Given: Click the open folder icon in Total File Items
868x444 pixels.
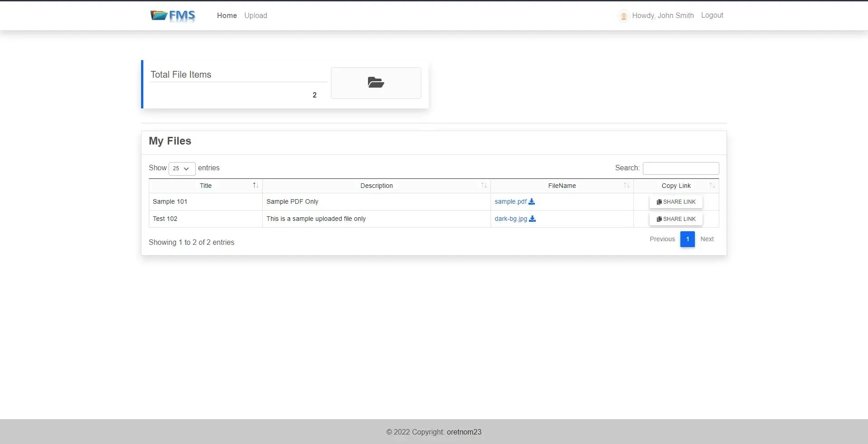Looking at the screenshot, I should coord(376,82).
